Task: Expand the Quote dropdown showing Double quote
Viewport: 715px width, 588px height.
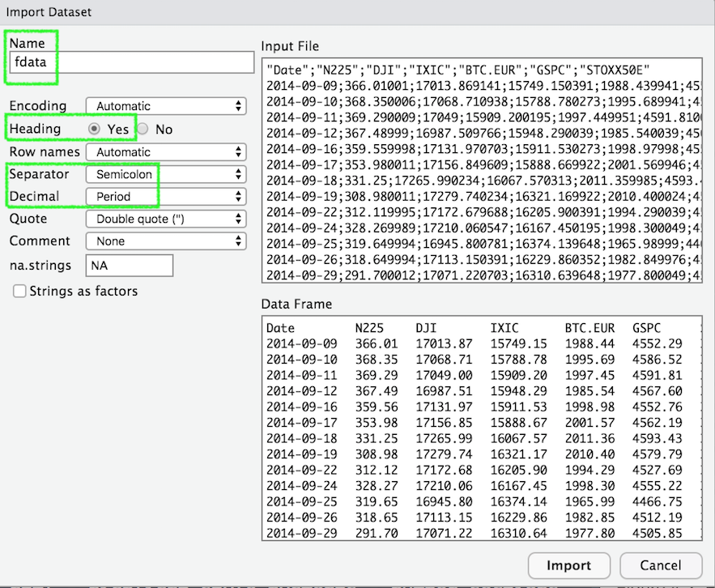Action: [165, 219]
